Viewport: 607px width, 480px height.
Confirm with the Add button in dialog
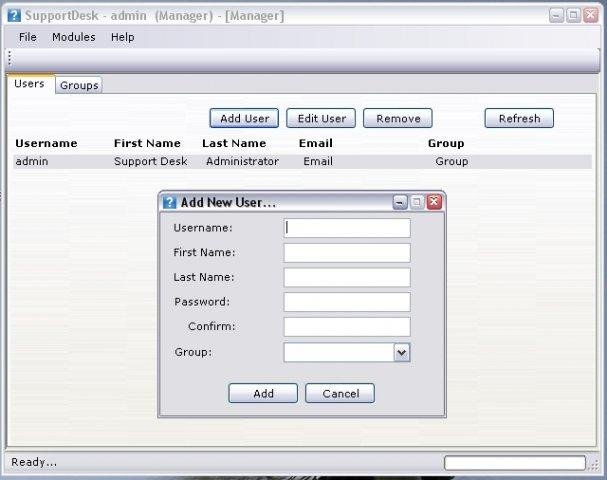pyautogui.click(x=263, y=393)
